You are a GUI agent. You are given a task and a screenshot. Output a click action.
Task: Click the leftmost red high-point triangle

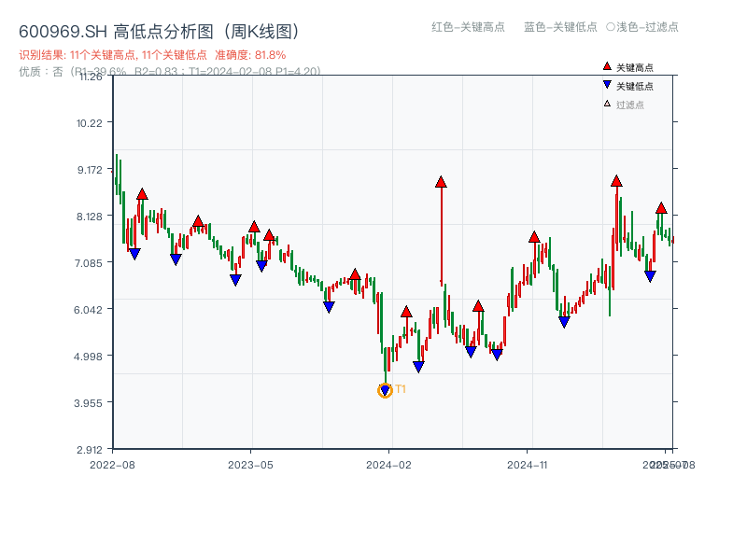(142, 194)
